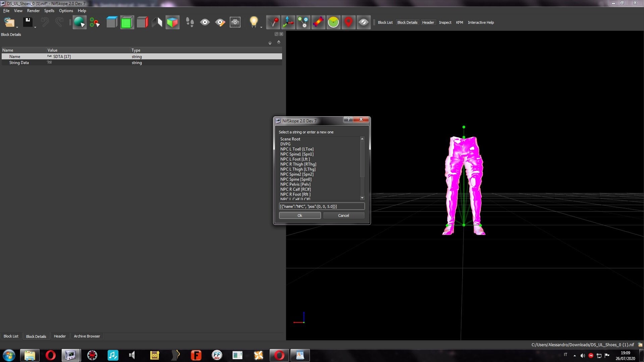Open the View menu

tap(18, 11)
